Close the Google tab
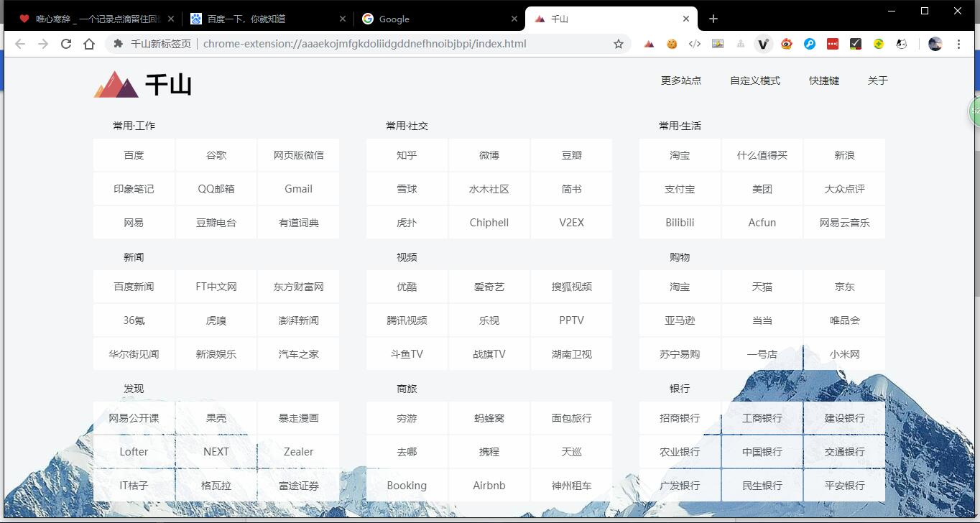Viewport: 980px width, 523px height. (x=514, y=19)
